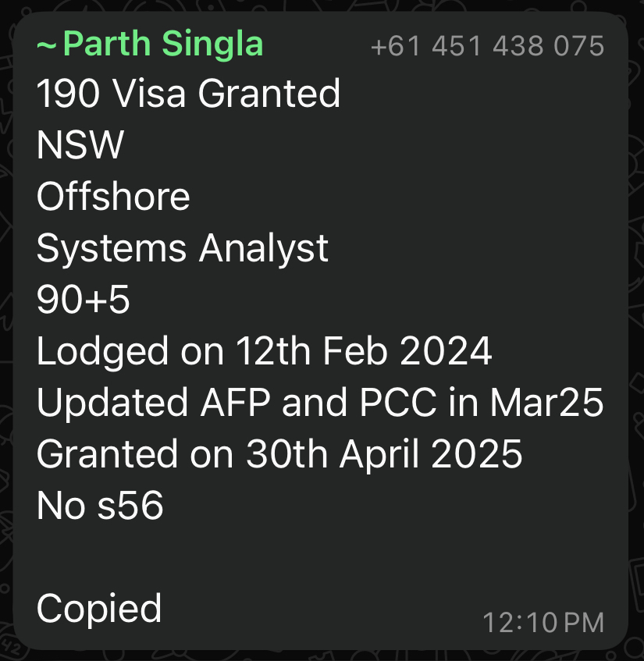Click the tilde before Parth Singla
Screen dimensions: 644x661
pos(46,45)
